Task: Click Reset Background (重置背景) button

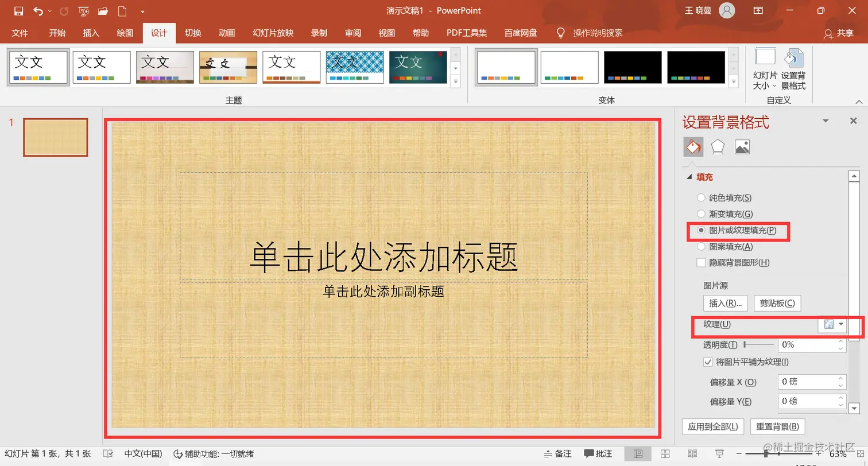Action: 777,426
